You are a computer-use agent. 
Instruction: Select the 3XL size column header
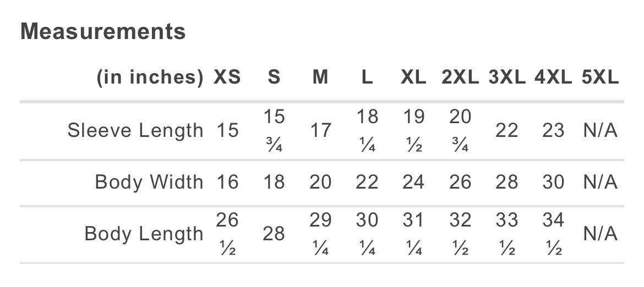point(507,78)
